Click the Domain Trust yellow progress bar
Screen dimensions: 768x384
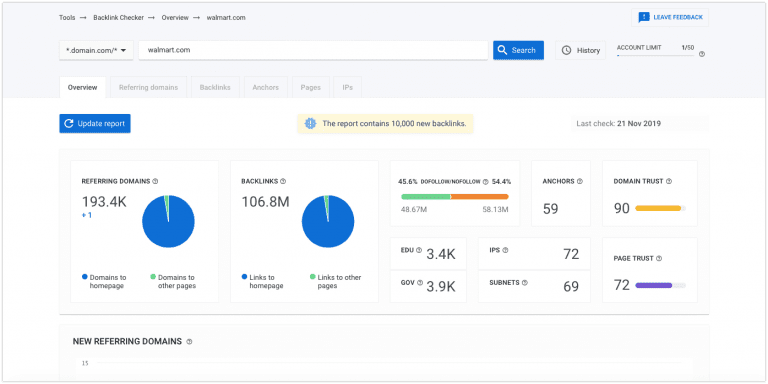(660, 208)
